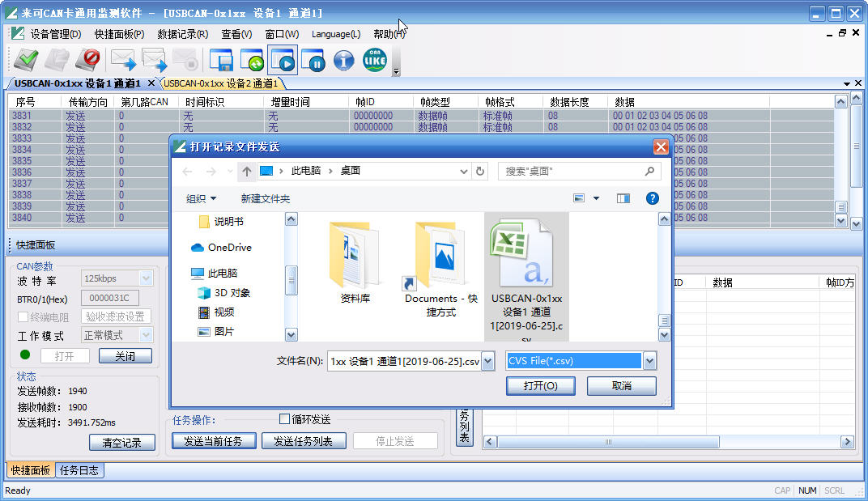Screen dimensions: 868x501
Task: Click the up-folder arrow in file dialog
Action: tap(247, 172)
